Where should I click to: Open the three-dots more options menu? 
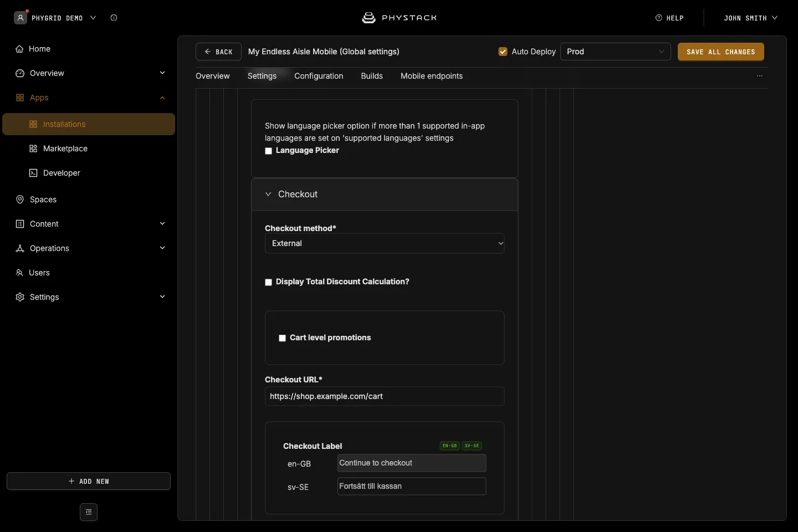point(760,76)
